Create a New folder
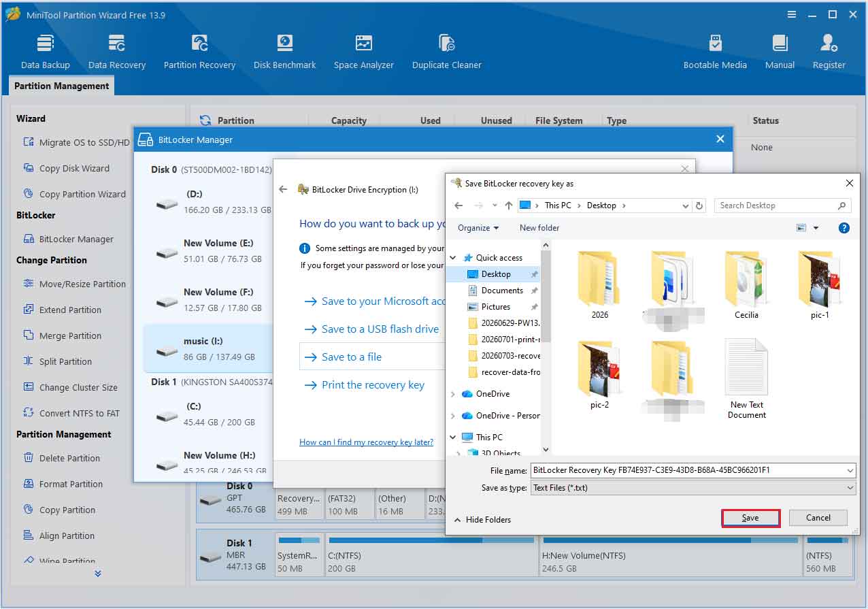 (x=539, y=228)
